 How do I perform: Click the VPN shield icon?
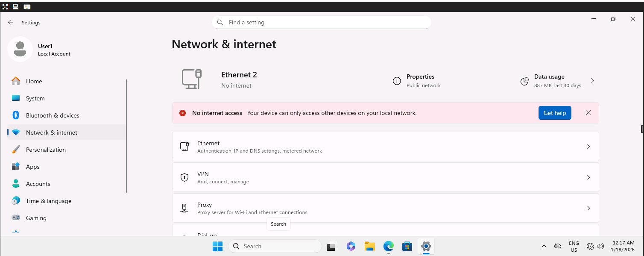pos(184,177)
